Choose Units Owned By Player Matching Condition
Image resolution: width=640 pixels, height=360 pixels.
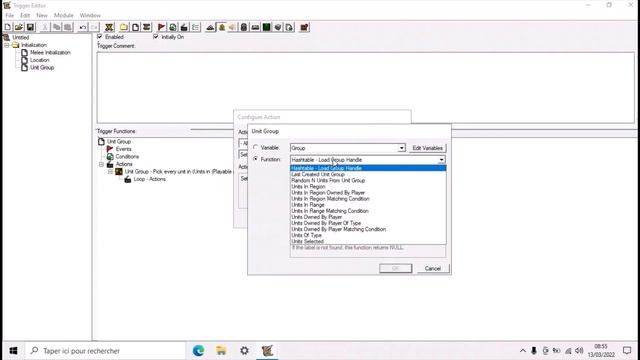pos(368,229)
